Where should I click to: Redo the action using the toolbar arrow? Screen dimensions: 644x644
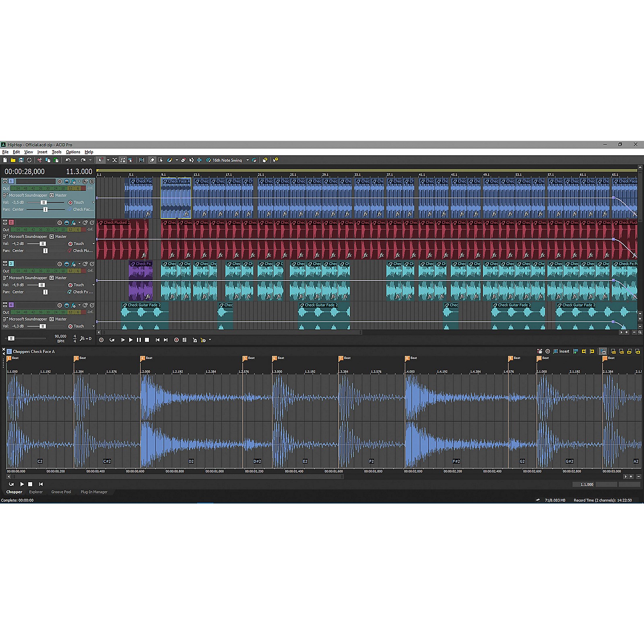[x=83, y=160]
